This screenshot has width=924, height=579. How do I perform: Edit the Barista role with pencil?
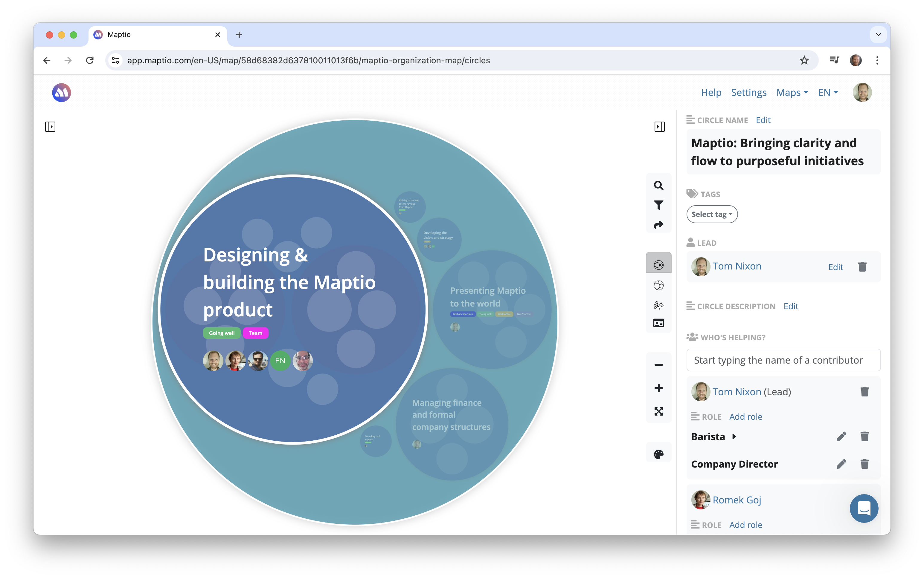[x=841, y=436]
